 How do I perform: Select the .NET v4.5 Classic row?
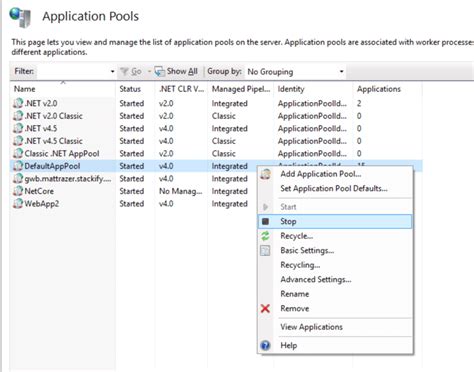(216, 141)
